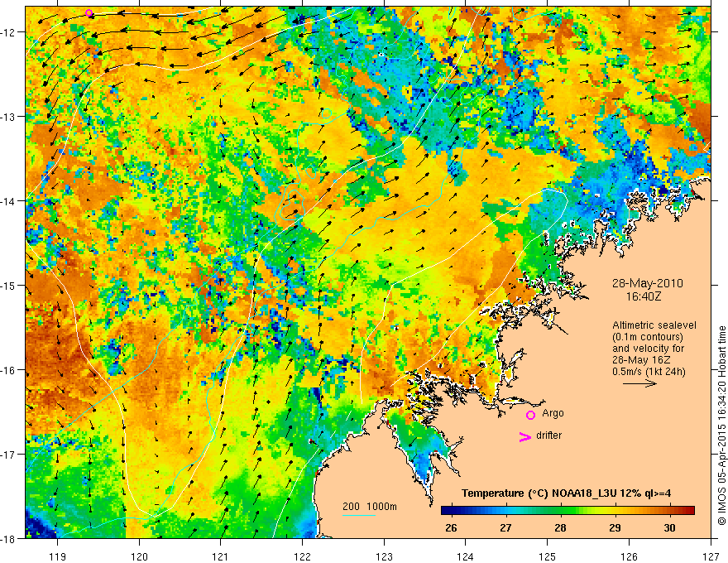Select the '28-May-2010' date label
This screenshot has height=563, width=728.
(x=647, y=283)
